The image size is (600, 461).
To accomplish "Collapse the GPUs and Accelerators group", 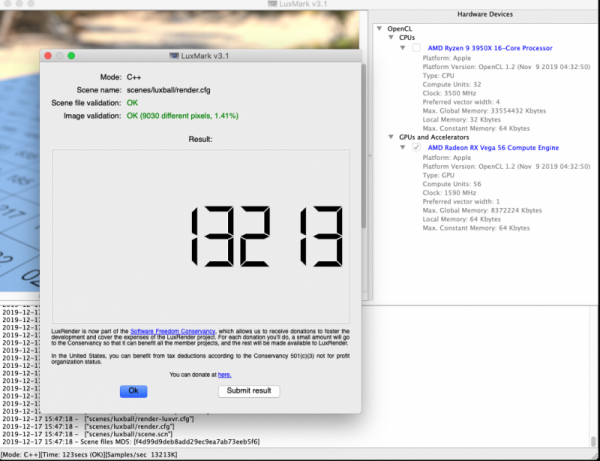I will click(x=391, y=137).
